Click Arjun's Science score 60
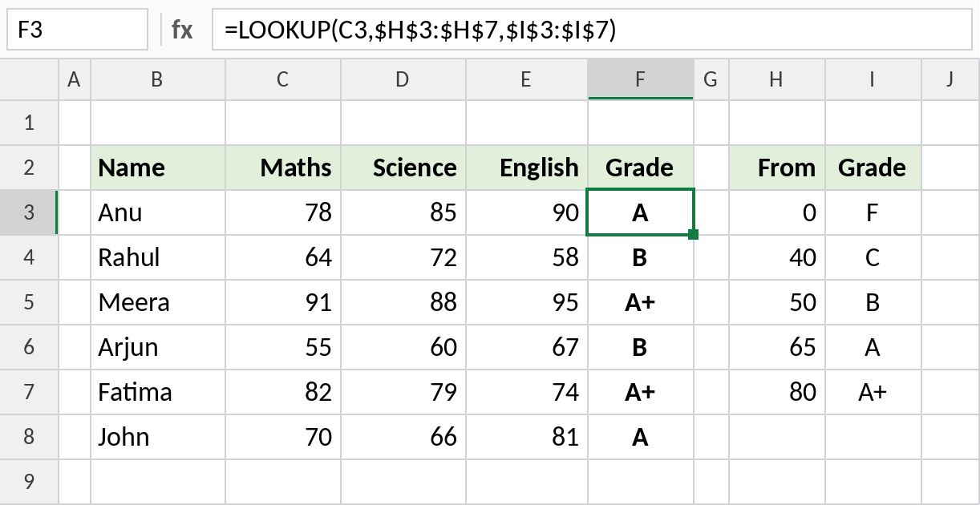 coord(403,347)
